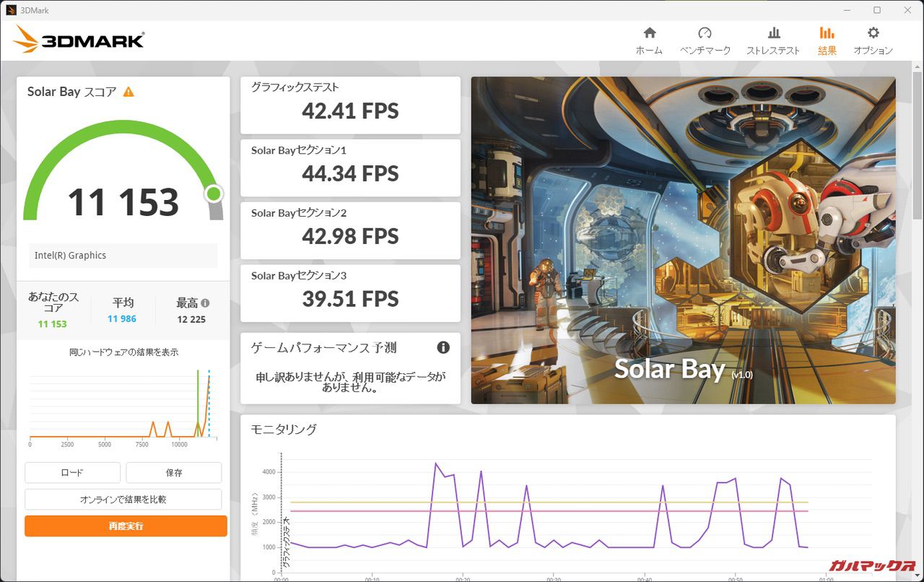Screen dimensions: 924x582
Task: Open the ストレステスト tab
Action: point(773,41)
